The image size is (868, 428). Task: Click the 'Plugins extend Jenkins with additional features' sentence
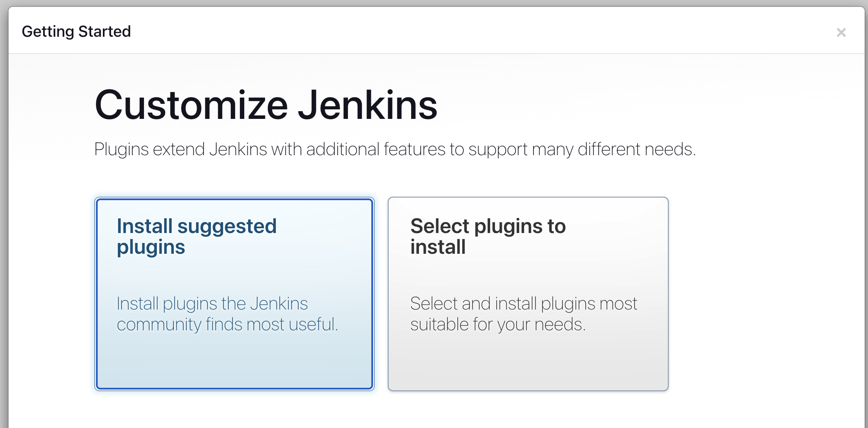tap(395, 150)
